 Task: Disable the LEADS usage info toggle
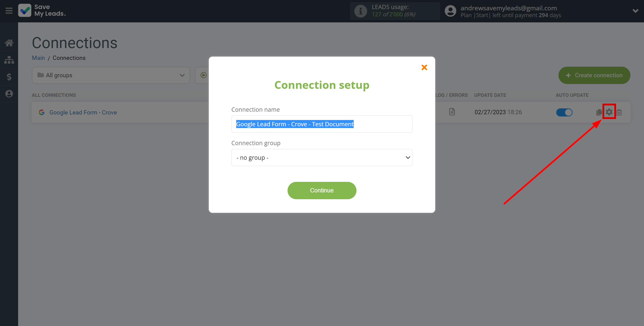360,11
